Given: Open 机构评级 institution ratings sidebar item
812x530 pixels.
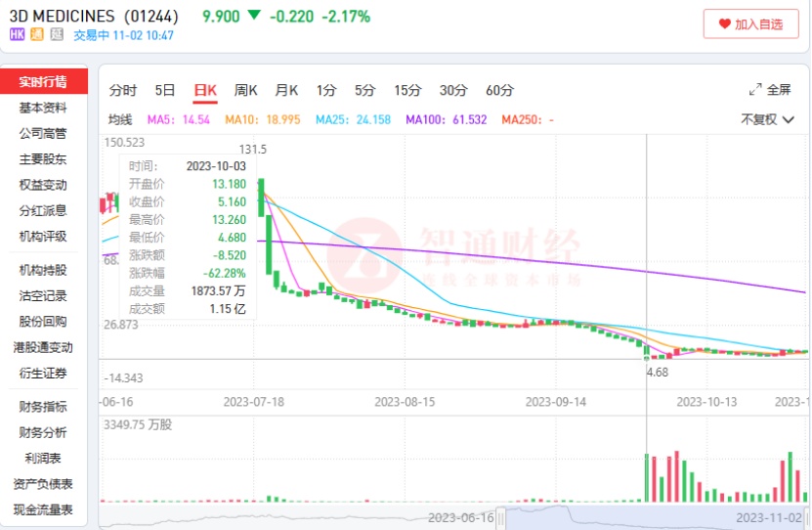Looking at the screenshot, I should tap(44, 237).
